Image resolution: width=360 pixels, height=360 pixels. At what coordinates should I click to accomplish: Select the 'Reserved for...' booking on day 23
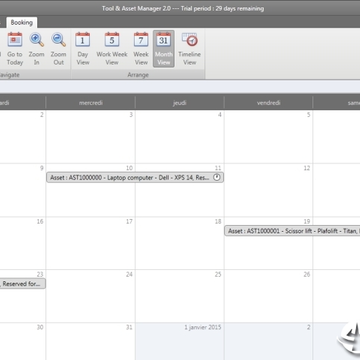23,284
